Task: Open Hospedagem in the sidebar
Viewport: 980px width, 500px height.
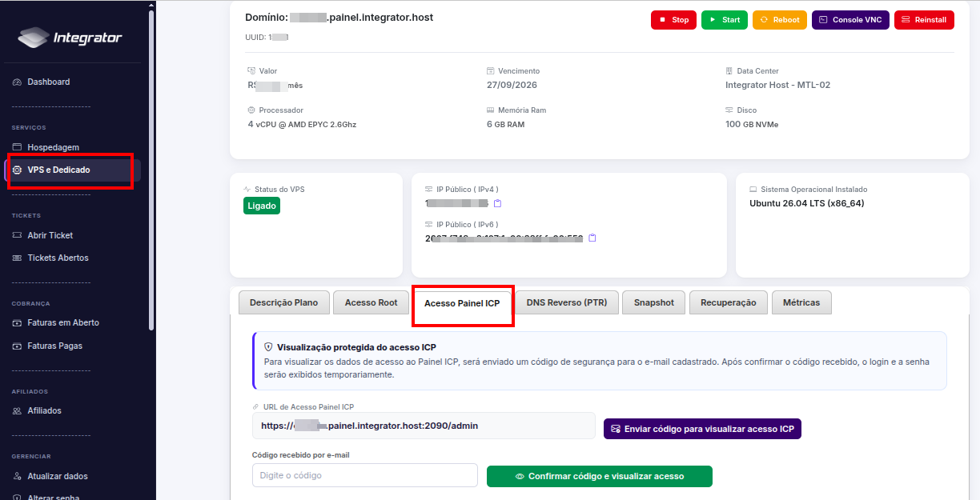Action: point(53,147)
